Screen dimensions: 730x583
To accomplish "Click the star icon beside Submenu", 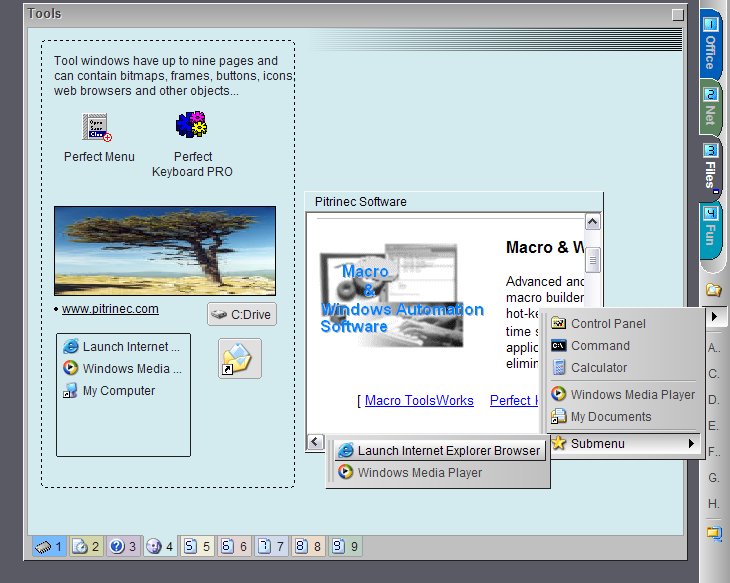I will pyautogui.click(x=558, y=443).
